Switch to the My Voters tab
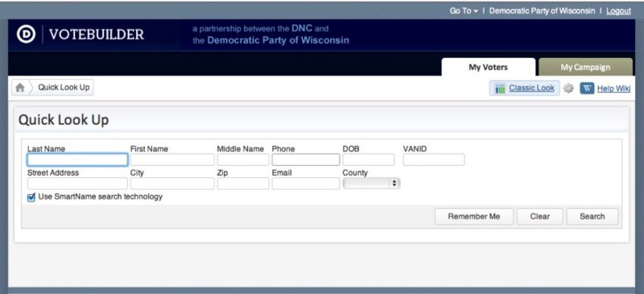Viewport: 644px width, 294px height. click(x=488, y=67)
